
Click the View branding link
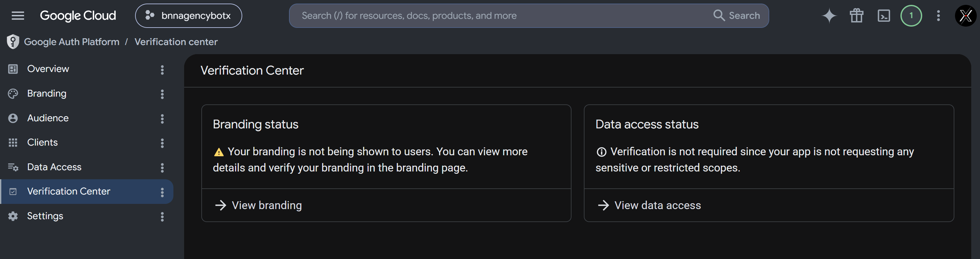pos(267,206)
